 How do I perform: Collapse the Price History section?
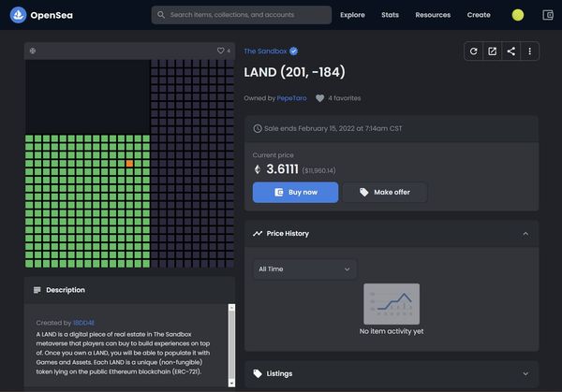coord(525,233)
